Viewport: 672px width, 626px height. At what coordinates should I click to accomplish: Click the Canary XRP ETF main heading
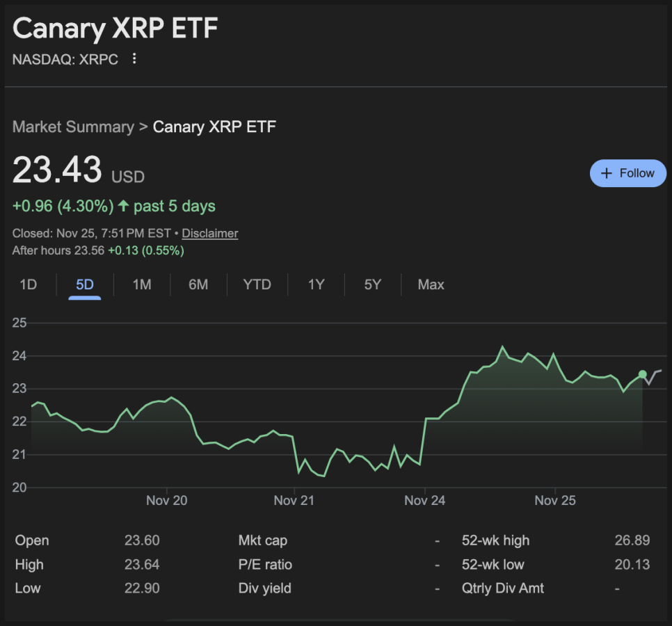coord(115,28)
